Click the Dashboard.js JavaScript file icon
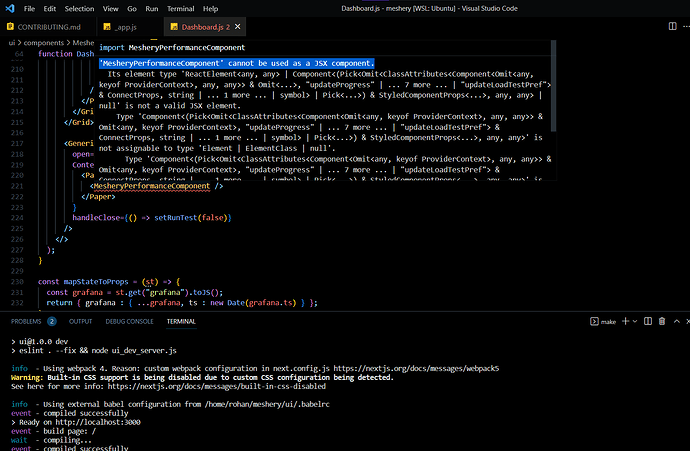Image resolution: width=690 pixels, height=451 pixels. [174, 27]
